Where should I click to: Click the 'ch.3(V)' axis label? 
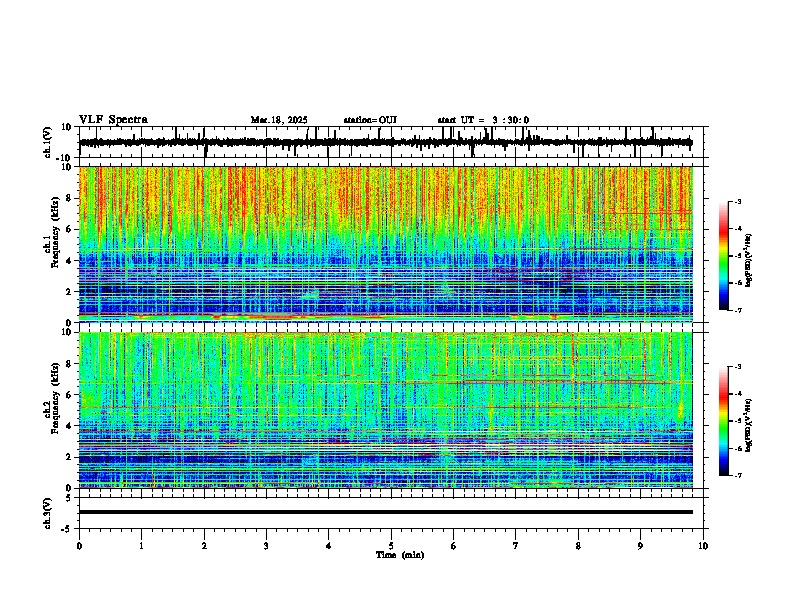coord(47,513)
